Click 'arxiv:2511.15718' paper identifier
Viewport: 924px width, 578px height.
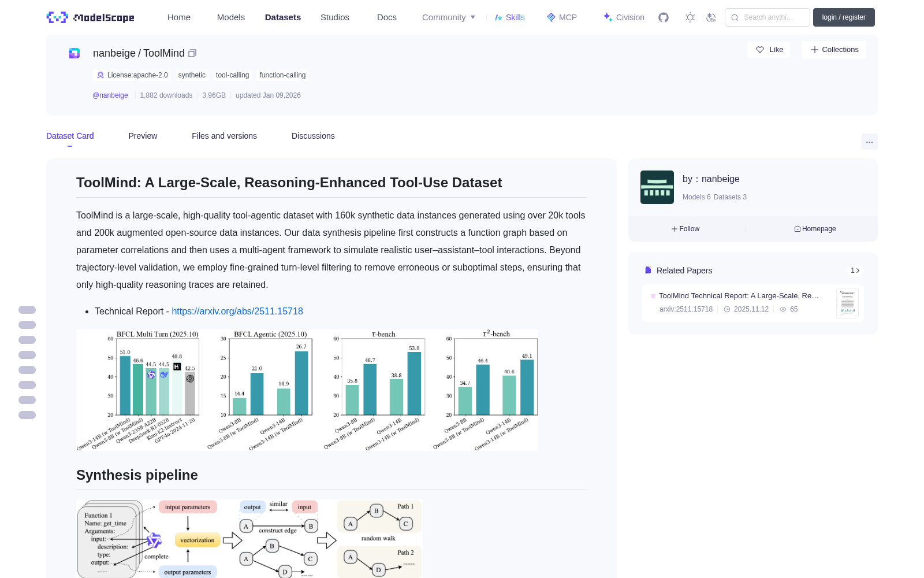pos(686,309)
